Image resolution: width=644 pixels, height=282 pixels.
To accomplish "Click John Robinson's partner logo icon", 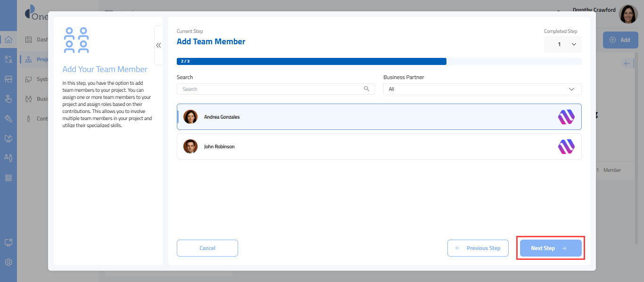I will (566, 146).
